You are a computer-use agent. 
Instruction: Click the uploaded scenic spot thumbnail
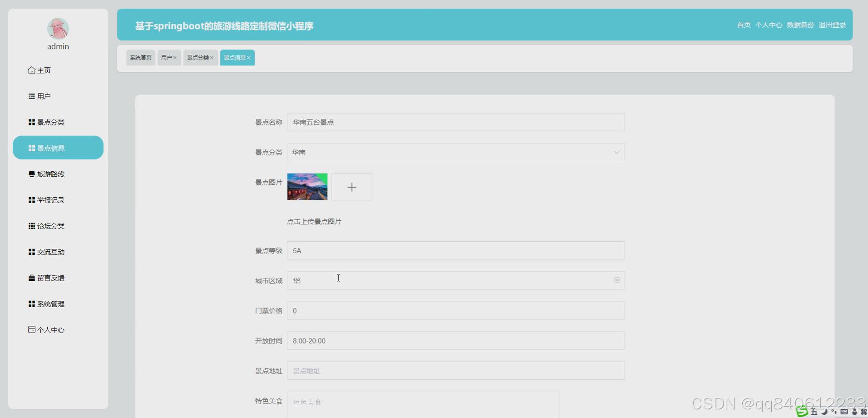[x=307, y=187]
